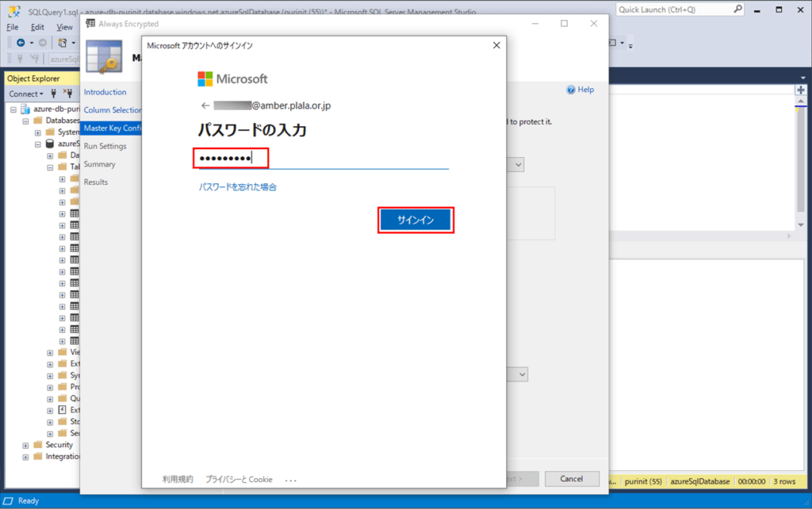Close the Microsoft account sign-in dialog
The image size is (812, 509).
[496, 45]
